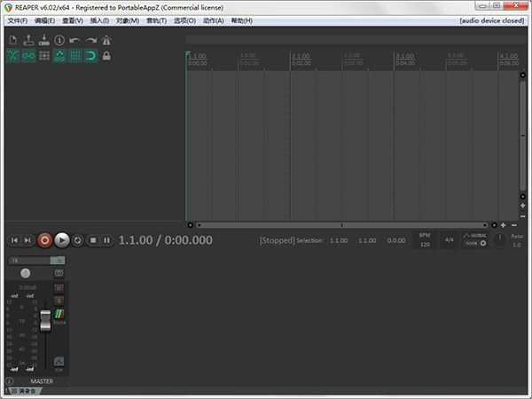532x399 pixels.
Task: Toggle auto-crossfade toolbar button
Action: (x=13, y=56)
